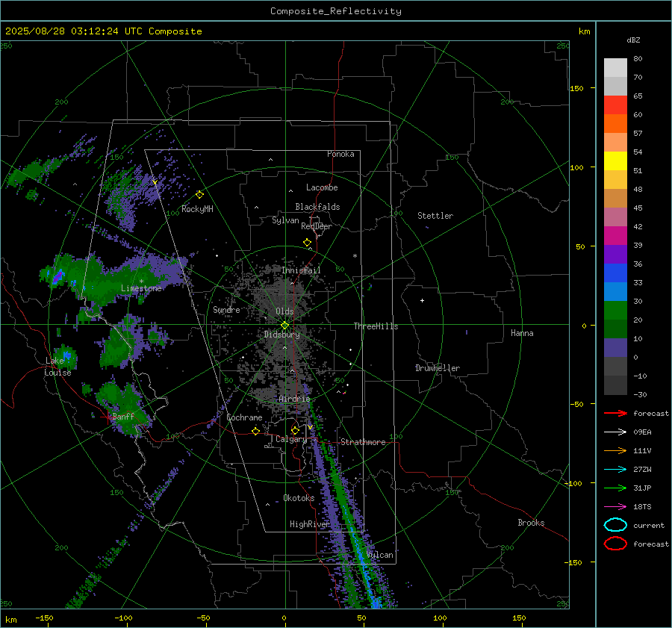Click the green 31JP arrow icon
Image resolution: width=672 pixels, height=628 pixels.
(x=615, y=488)
